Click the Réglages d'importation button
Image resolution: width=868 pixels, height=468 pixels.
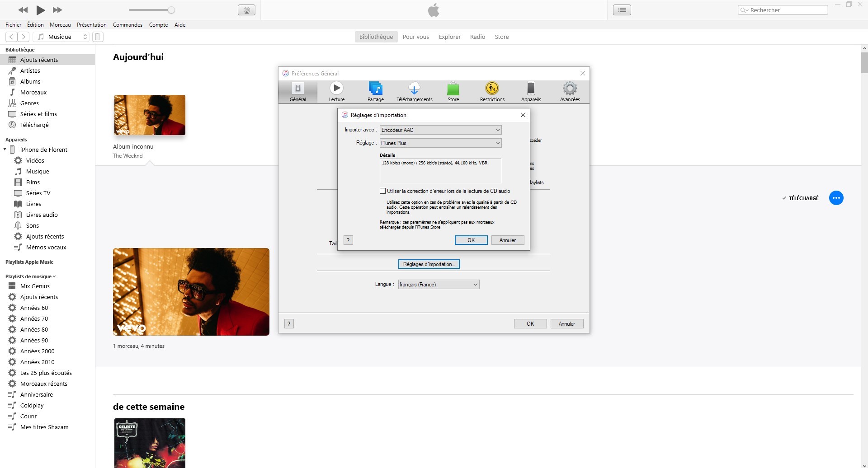click(x=429, y=264)
